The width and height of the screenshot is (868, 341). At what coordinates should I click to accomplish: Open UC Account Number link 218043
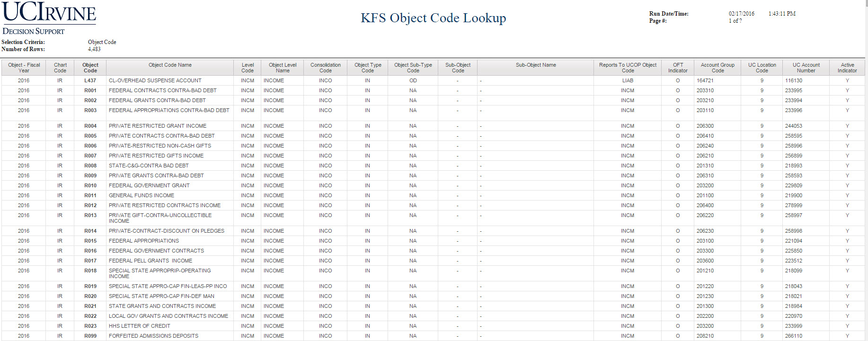(x=794, y=286)
